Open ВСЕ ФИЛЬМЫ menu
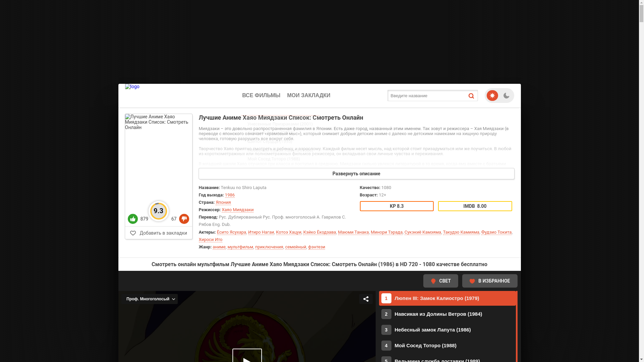Viewport: 644px width, 362px height. 261,96
